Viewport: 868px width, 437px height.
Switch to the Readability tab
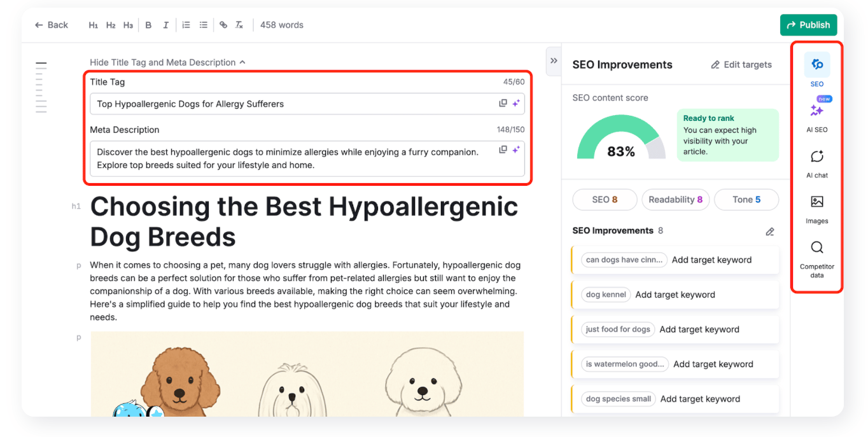(675, 200)
